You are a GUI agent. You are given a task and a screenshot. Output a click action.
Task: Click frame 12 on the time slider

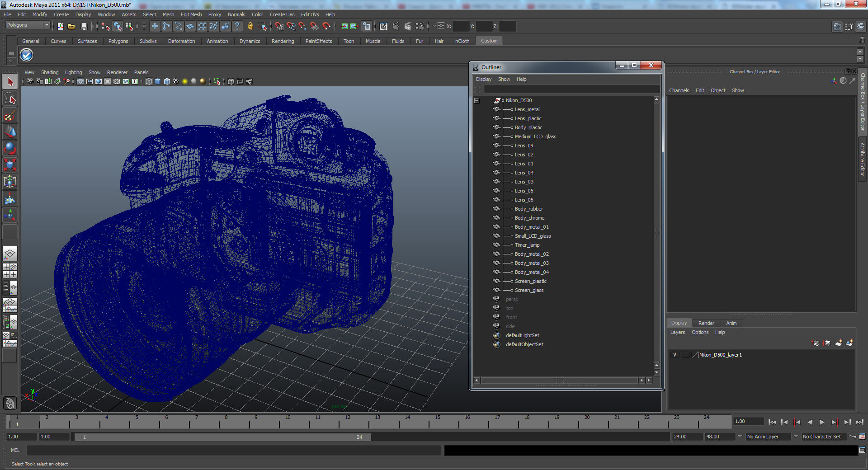pos(348,422)
